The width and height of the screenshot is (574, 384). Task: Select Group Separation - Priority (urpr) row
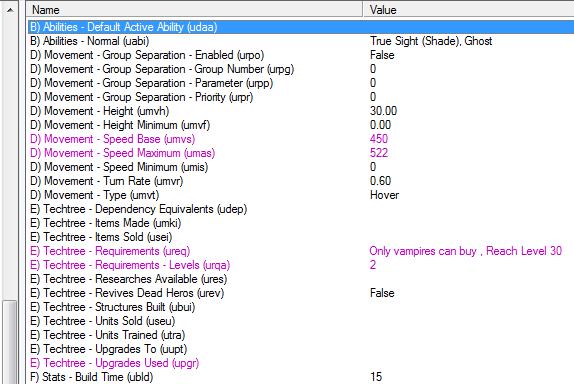[x=301, y=97]
